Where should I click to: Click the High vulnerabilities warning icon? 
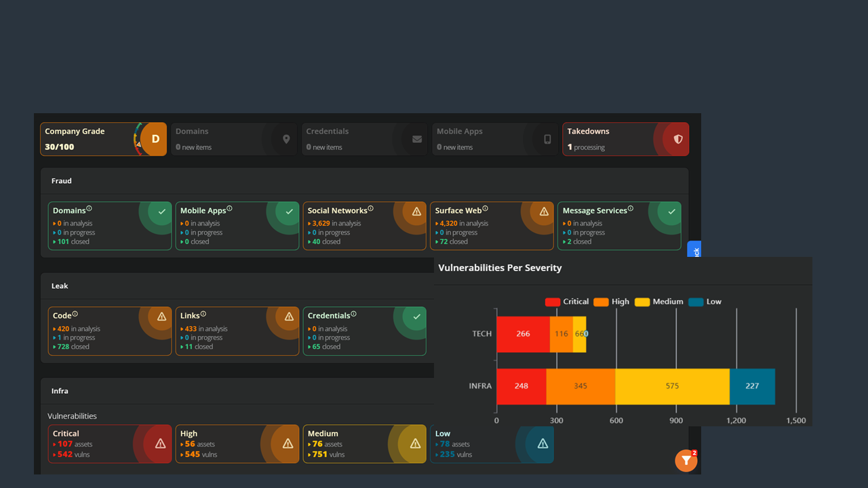(x=288, y=444)
